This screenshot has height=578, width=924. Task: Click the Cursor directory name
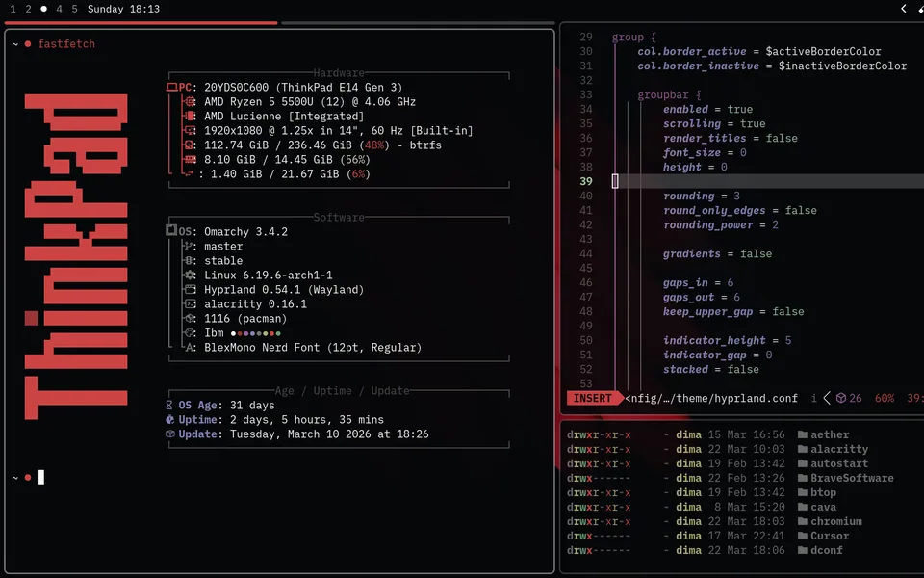click(x=830, y=536)
